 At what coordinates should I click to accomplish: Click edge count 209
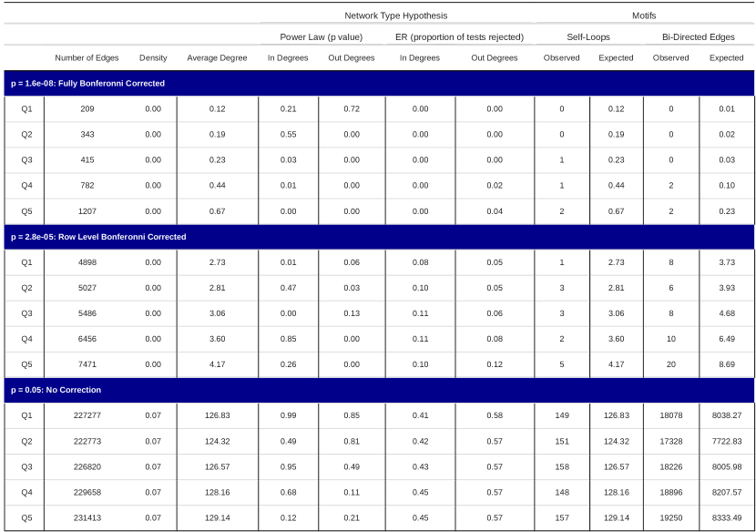(x=87, y=109)
